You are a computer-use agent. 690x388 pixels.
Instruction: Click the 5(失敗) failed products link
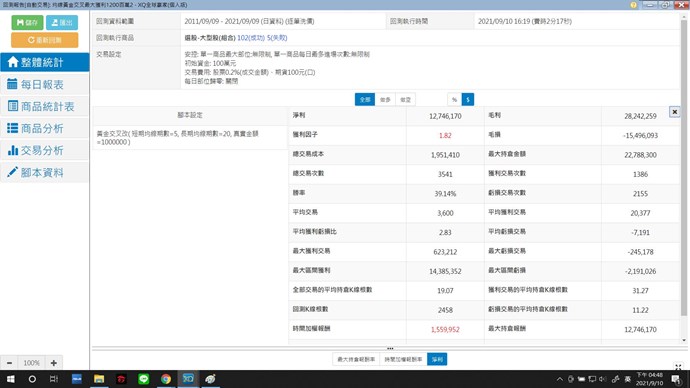(x=277, y=38)
